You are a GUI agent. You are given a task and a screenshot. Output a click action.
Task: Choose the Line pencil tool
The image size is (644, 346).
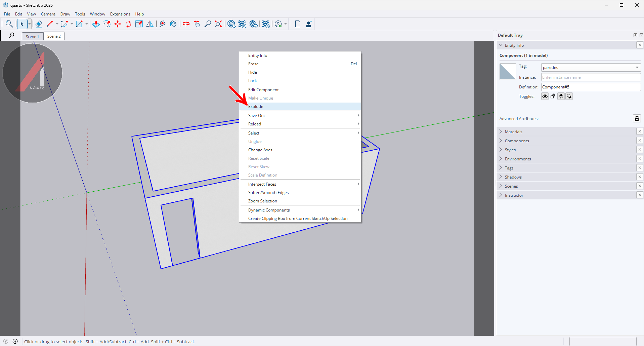click(50, 24)
